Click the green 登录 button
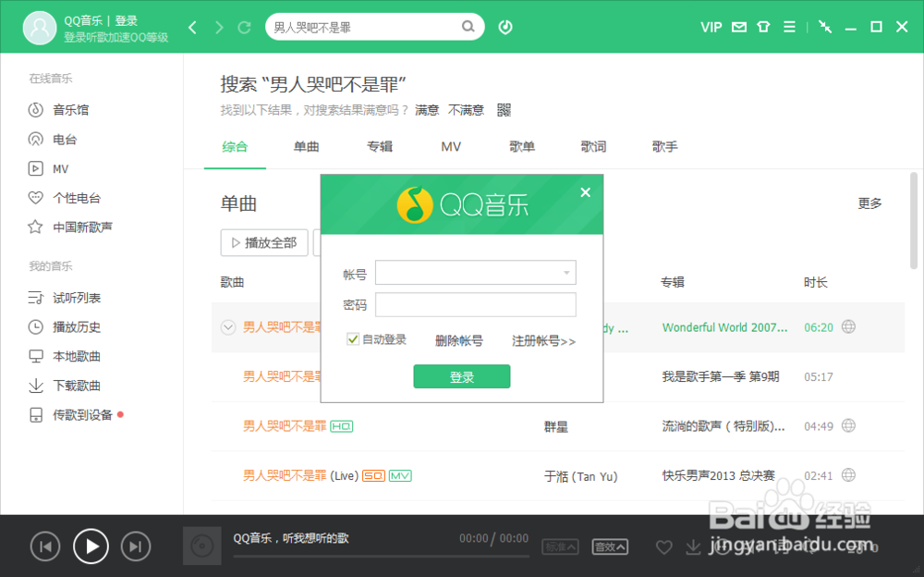The width and height of the screenshot is (924, 577). tap(462, 376)
